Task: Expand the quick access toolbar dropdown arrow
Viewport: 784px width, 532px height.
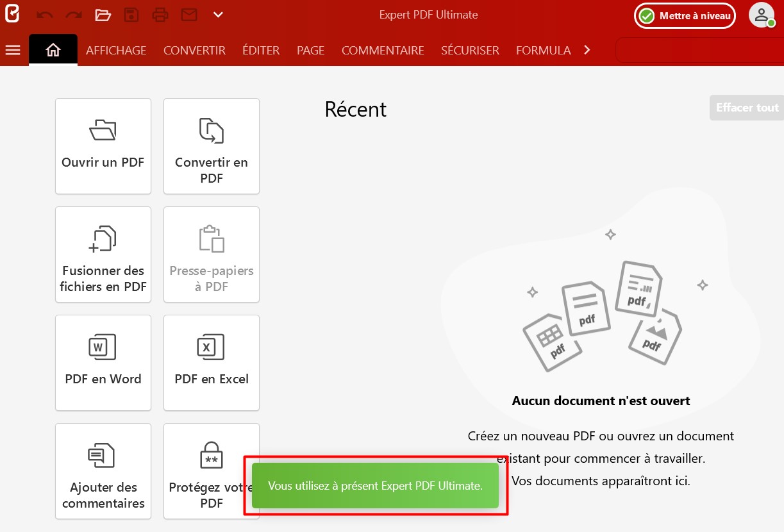Action: coord(218,15)
